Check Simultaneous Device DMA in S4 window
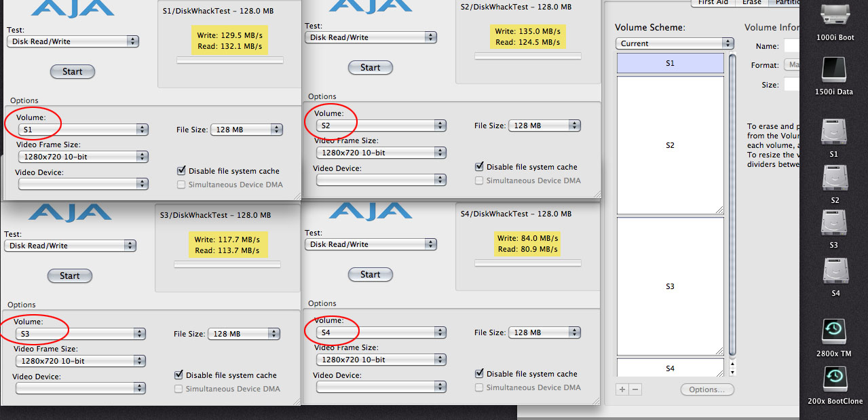Screen dimensions: 868x420 pos(480,387)
